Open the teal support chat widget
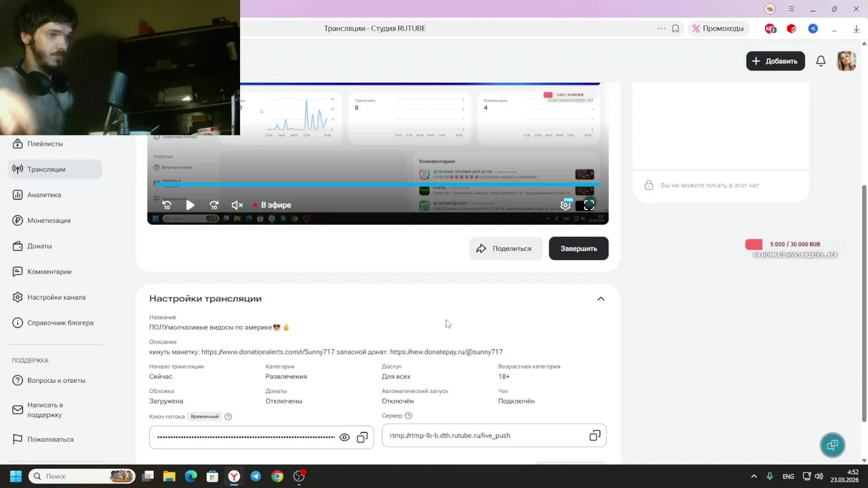Viewport: 868px width, 488px height. 833,445
